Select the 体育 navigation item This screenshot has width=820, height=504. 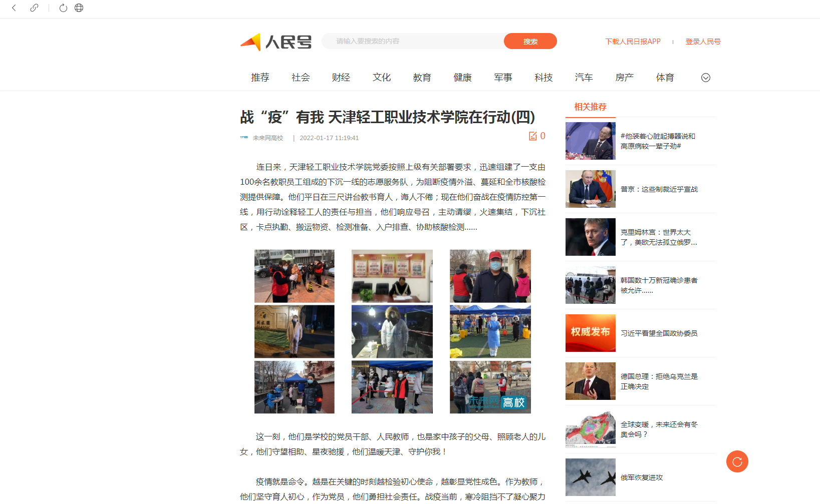click(665, 78)
